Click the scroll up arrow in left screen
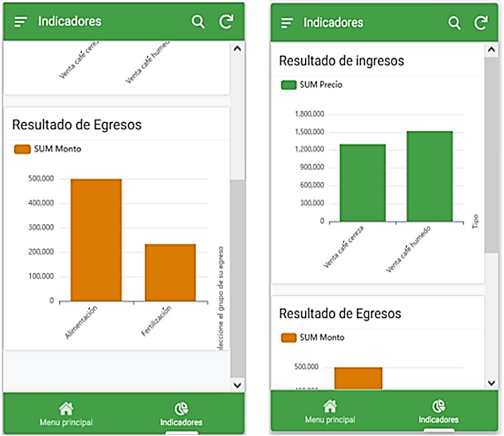Image resolution: width=504 pixels, height=436 pixels. click(237, 49)
